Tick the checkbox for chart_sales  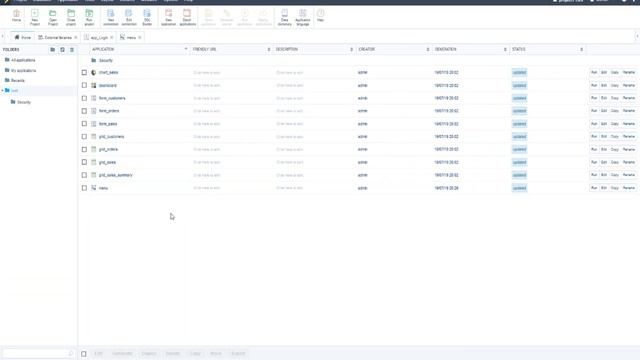click(x=84, y=73)
